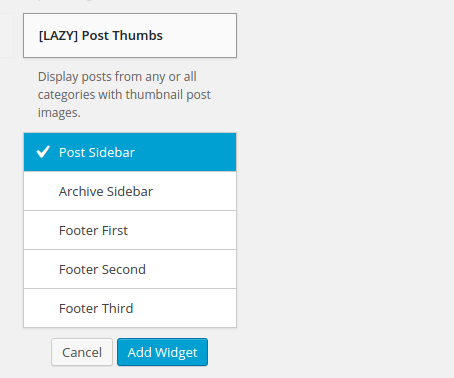The width and height of the screenshot is (454, 378).
Task: Click the "Post Sidebar" label text
Action: pos(97,152)
